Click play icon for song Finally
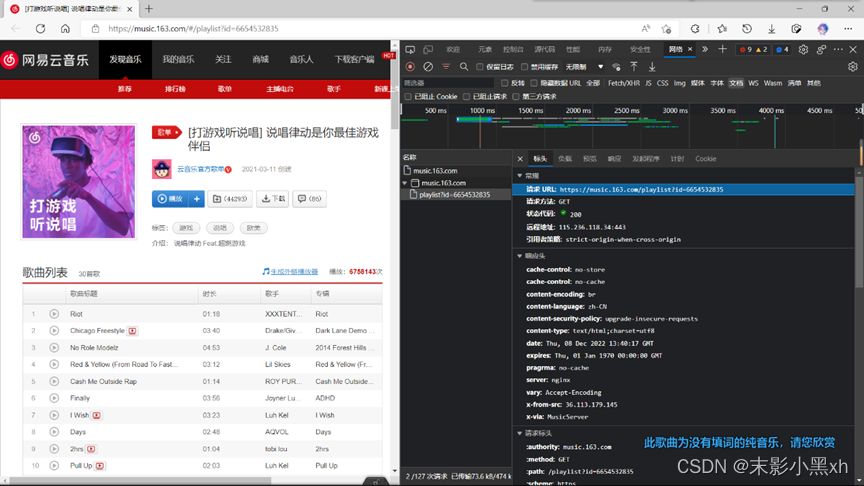The image size is (864, 486). [x=54, y=398]
